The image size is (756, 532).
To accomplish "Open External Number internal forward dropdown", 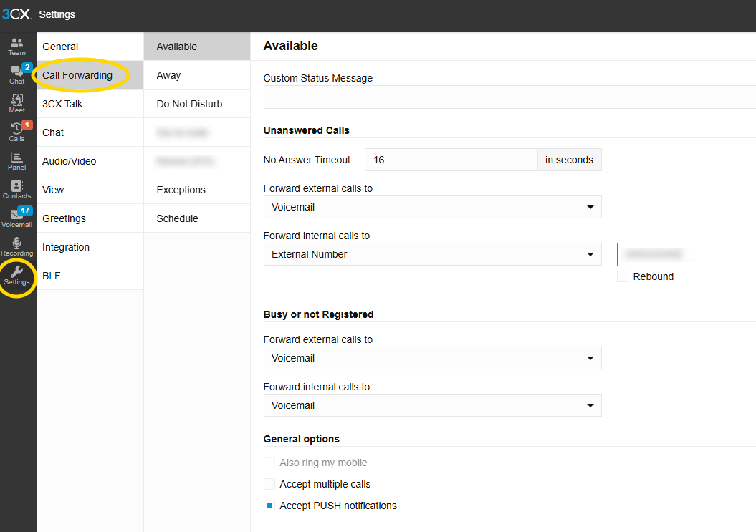I will click(x=433, y=254).
